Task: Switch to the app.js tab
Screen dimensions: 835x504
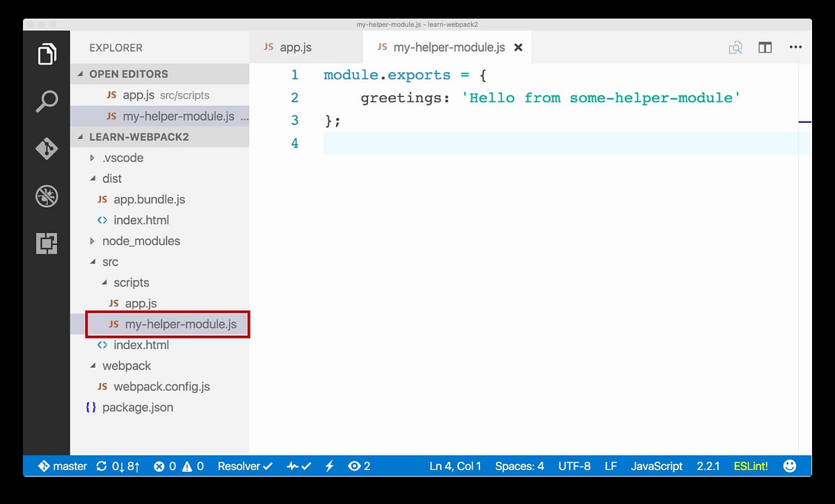Action: 295,47
